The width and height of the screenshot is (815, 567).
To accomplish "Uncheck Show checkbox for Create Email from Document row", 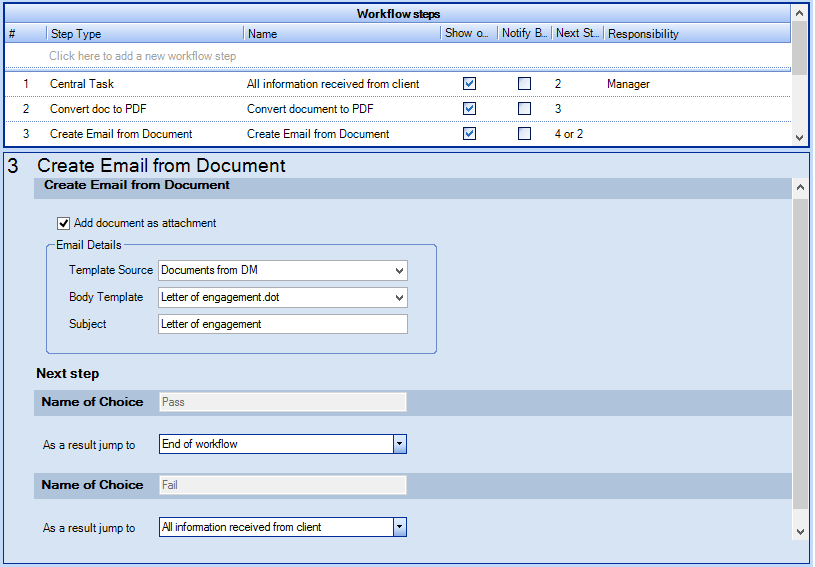I will (469, 134).
